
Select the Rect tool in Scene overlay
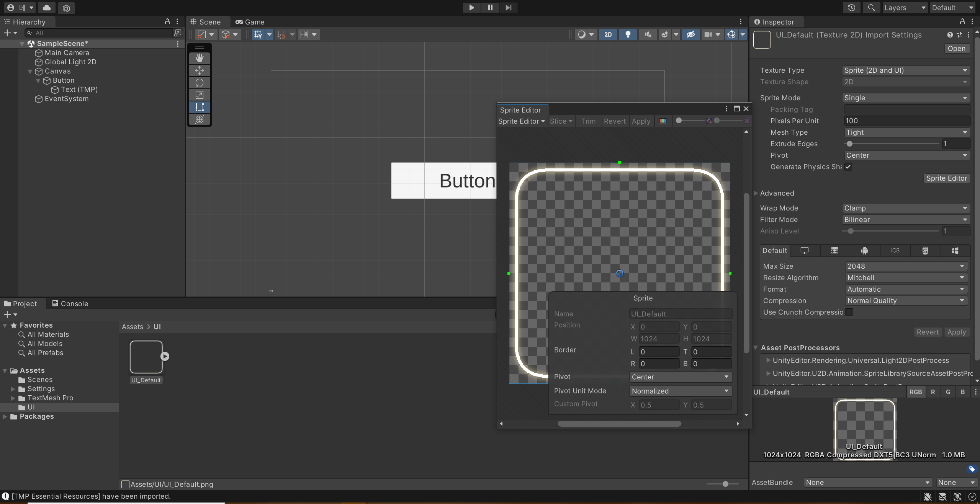pyautogui.click(x=200, y=107)
